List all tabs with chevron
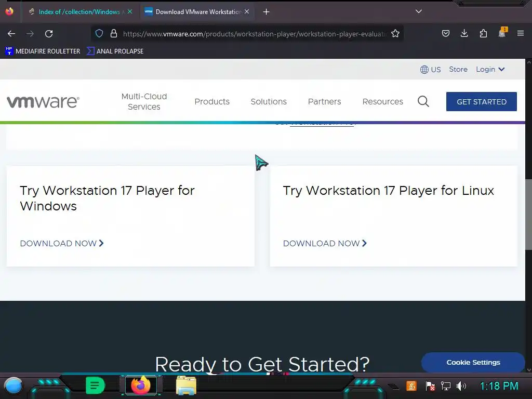This screenshot has width=532, height=399. tap(419, 11)
